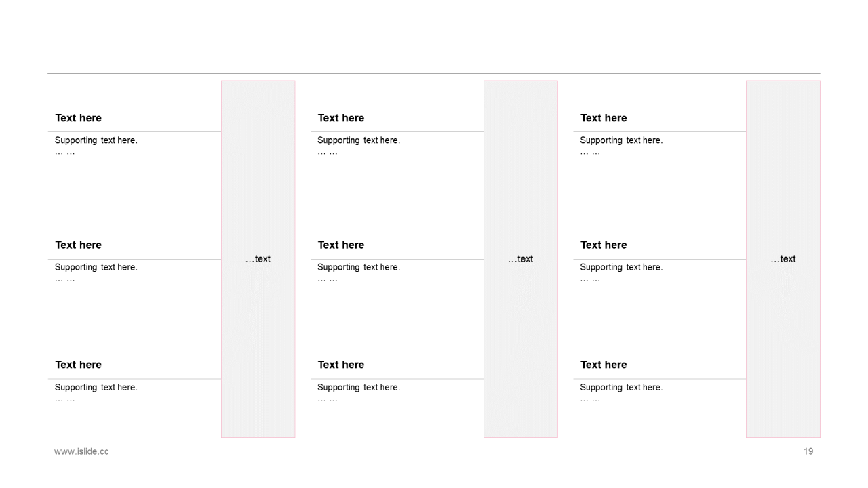868x488 pixels.
Task: Open the www.islide.cc footer link
Action: [x=81, y=451]
